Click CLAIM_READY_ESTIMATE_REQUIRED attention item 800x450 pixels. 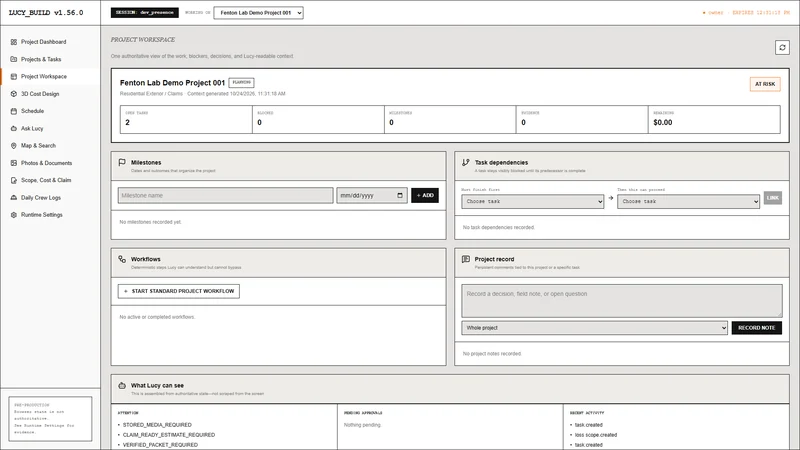169,435
